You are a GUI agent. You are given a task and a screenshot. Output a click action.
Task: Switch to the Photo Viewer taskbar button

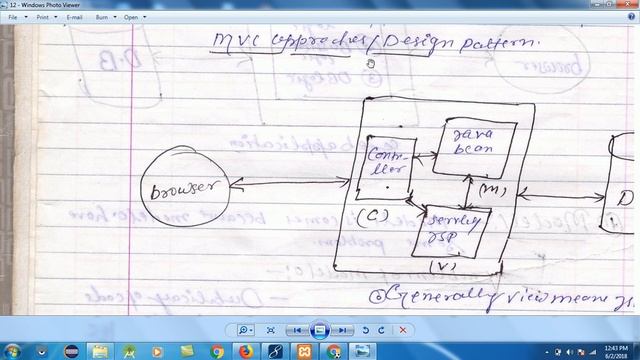click(362, 351)
